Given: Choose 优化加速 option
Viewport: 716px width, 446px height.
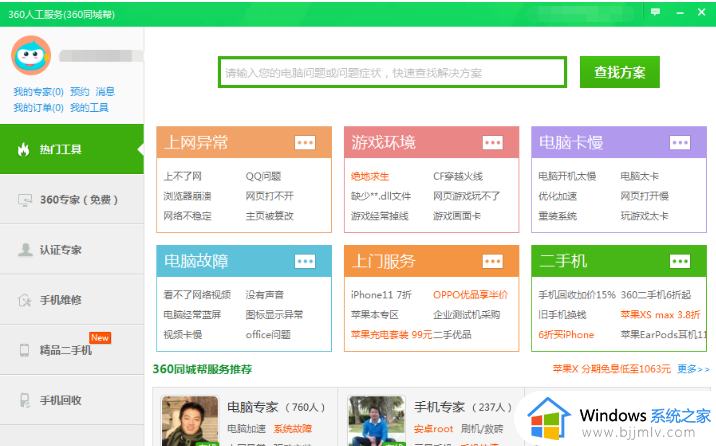Looking at the screenshot, I should coord(558,196).
